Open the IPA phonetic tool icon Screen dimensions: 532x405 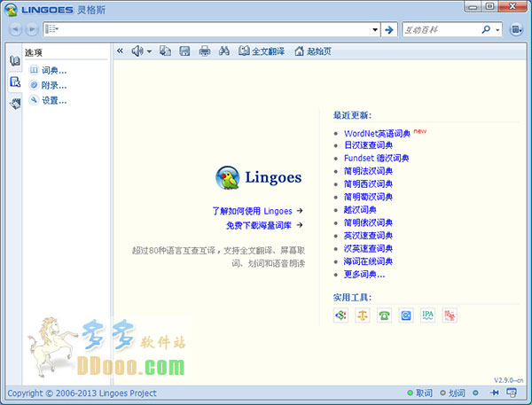[x=428, y=315]
